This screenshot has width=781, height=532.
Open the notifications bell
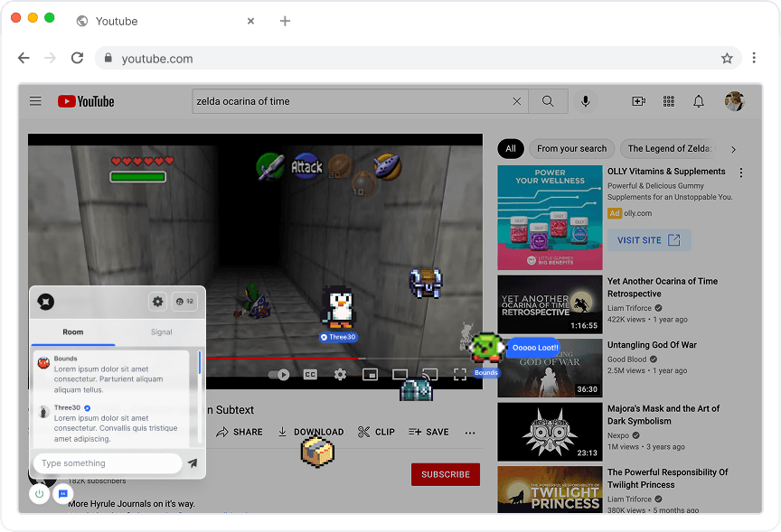[x=699, y=101]
